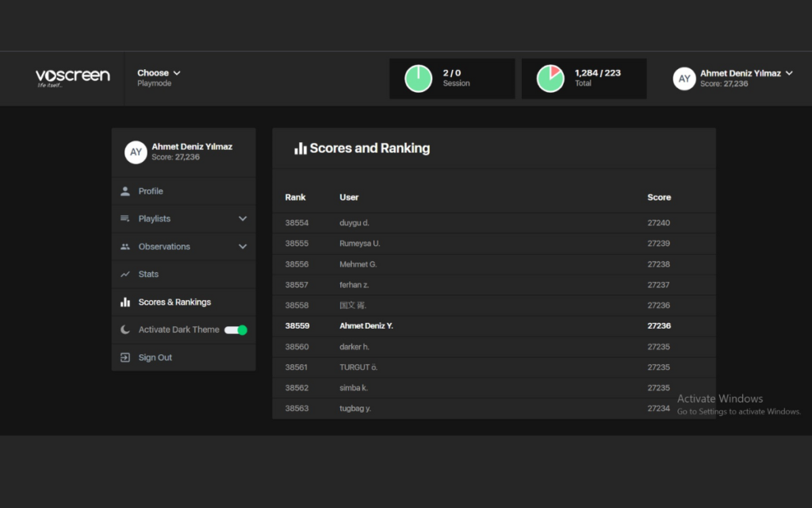This screenshot has width=812, height=508.
Task: Click the Score column header
Action: [659, 198]
